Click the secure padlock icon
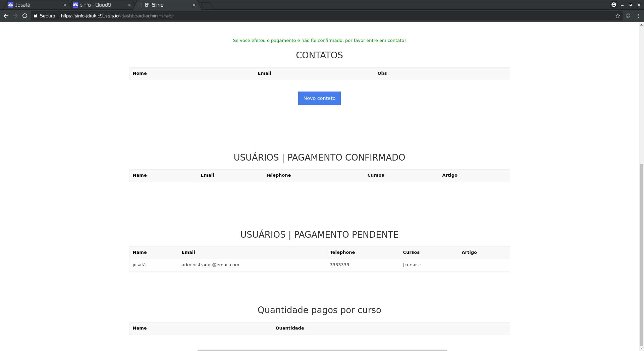The width and height of the screenshot is (644, 351). point(36,16)
